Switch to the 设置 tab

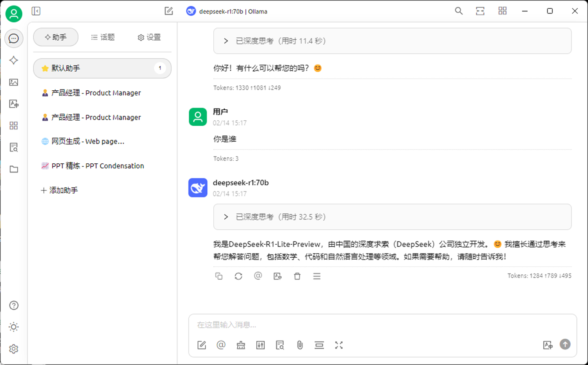pos(149,37)
